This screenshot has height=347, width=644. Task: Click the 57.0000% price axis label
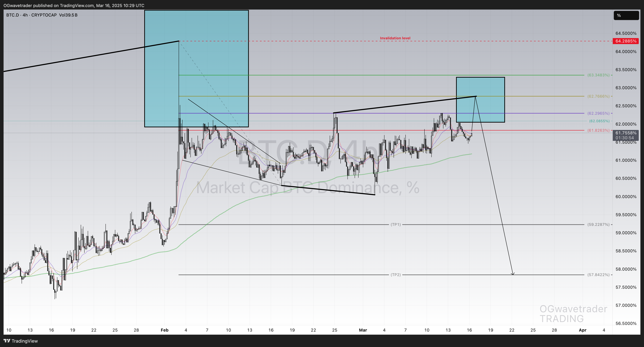[626, 306]
